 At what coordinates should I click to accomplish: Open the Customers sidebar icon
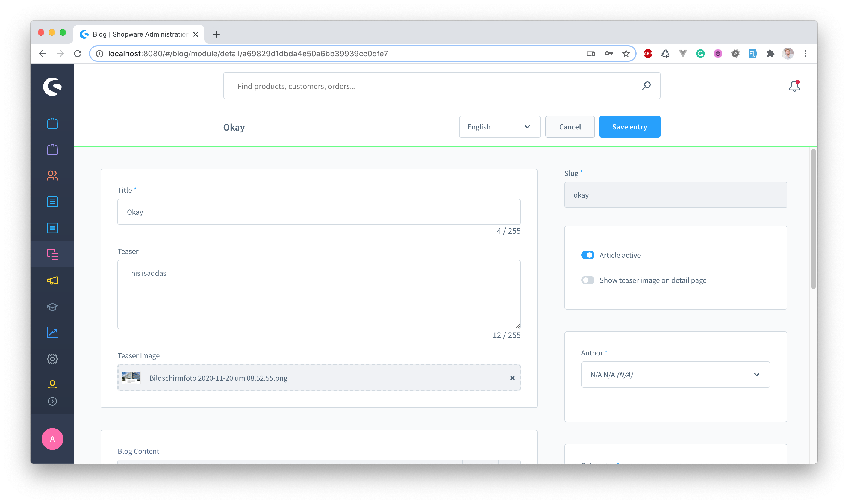click(52, 176)
